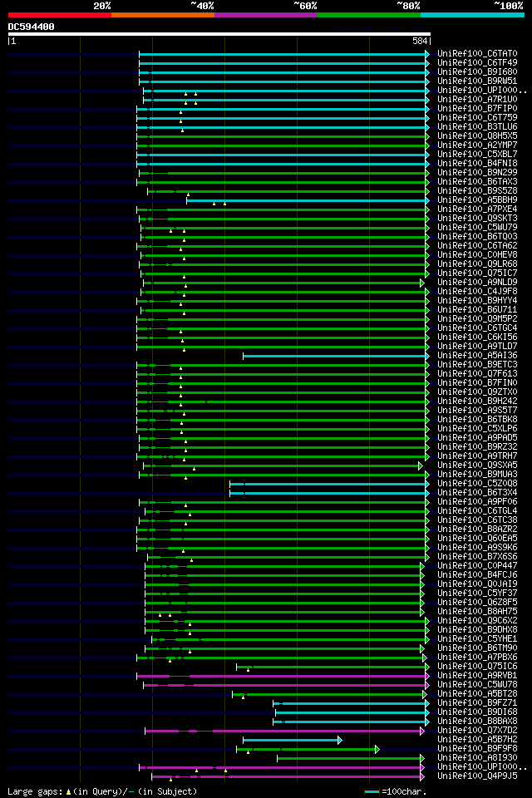Screen dimensions: 532x798
Task: Select the UniRef100_Q60EA5 label
Action: click(x=477, y=539)
